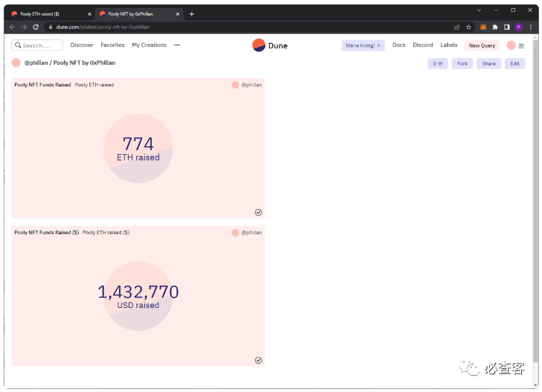Close the Pooly ETH raised ($) tab
Image resolution: width=542 pixels, height=392 pixels.
coord(89,14)
